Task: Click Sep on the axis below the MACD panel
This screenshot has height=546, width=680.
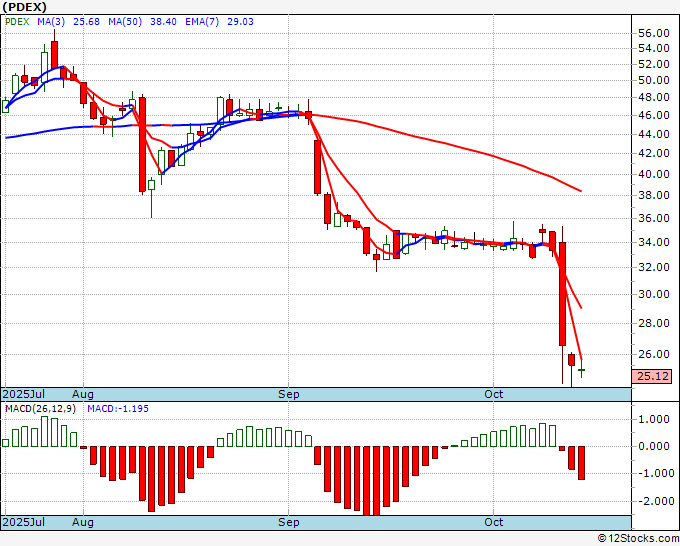Action: pos(289,522)
